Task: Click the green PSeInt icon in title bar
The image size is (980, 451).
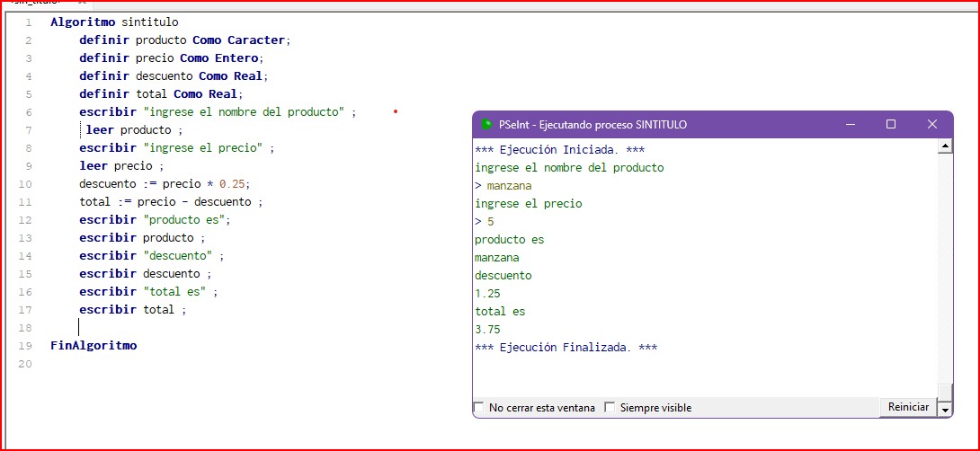Action: pyautogui.click(x=486, y=125)
